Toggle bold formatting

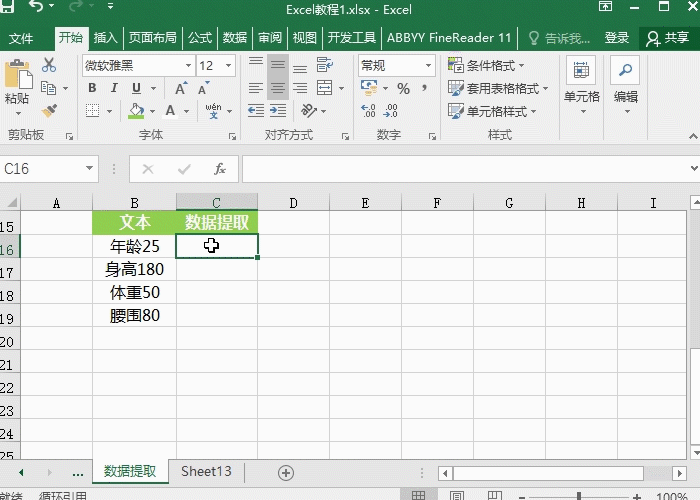[x=91, y=88]
